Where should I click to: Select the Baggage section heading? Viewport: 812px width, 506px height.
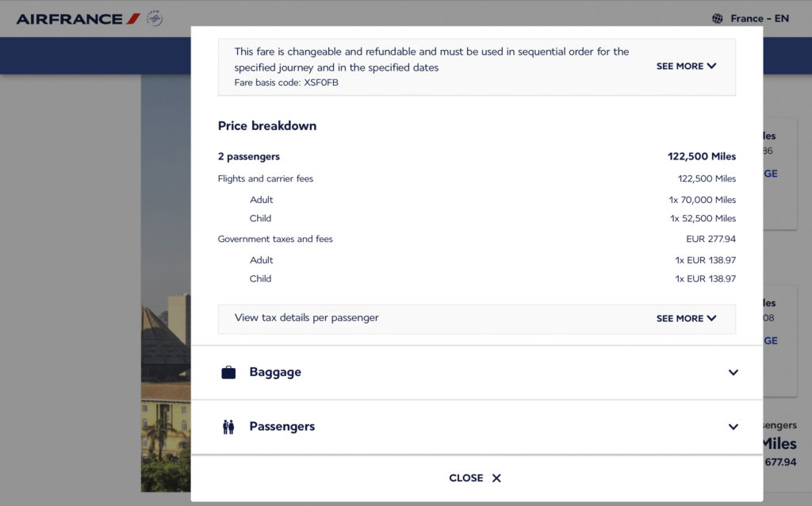point(275,372)
